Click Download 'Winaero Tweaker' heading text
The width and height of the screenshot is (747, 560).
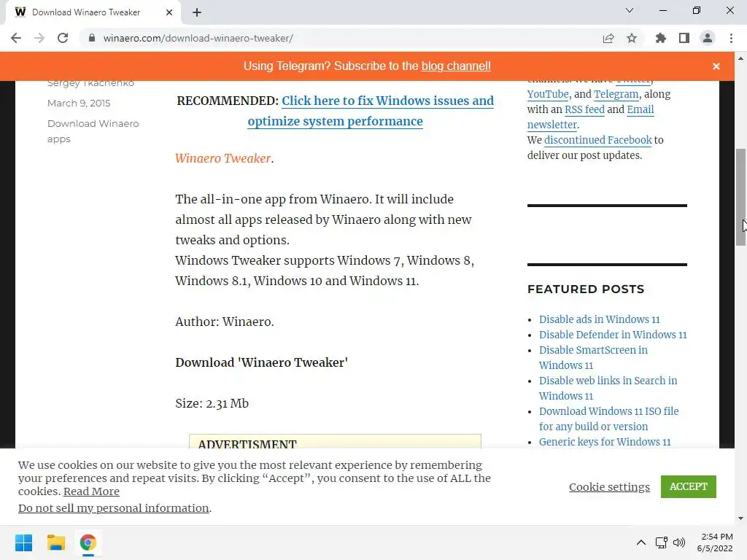(262, 362)
